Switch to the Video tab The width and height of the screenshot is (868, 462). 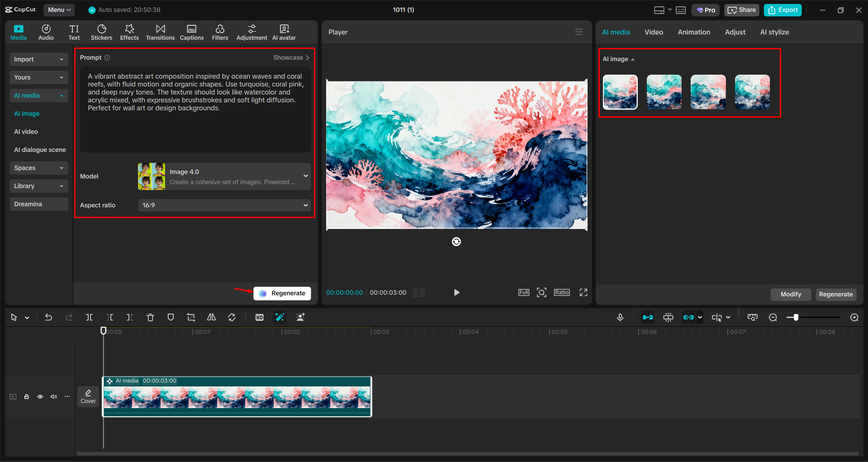(x=654, y=32)
